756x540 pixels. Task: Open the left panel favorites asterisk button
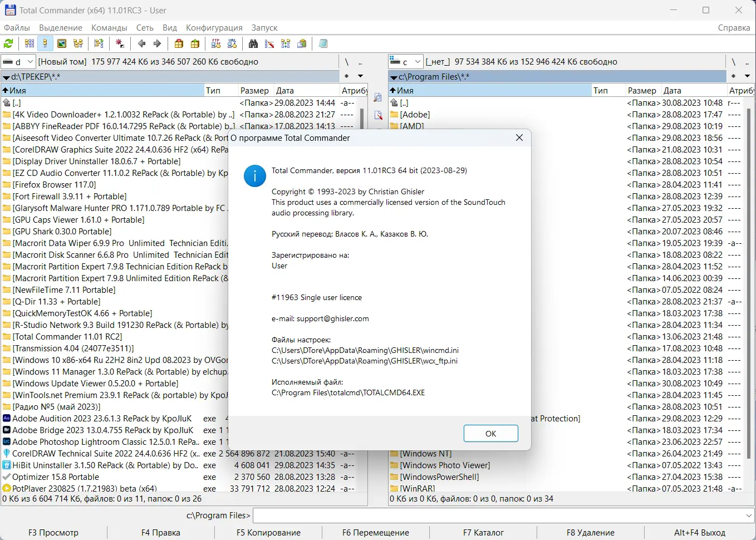(x=346, y=76)
